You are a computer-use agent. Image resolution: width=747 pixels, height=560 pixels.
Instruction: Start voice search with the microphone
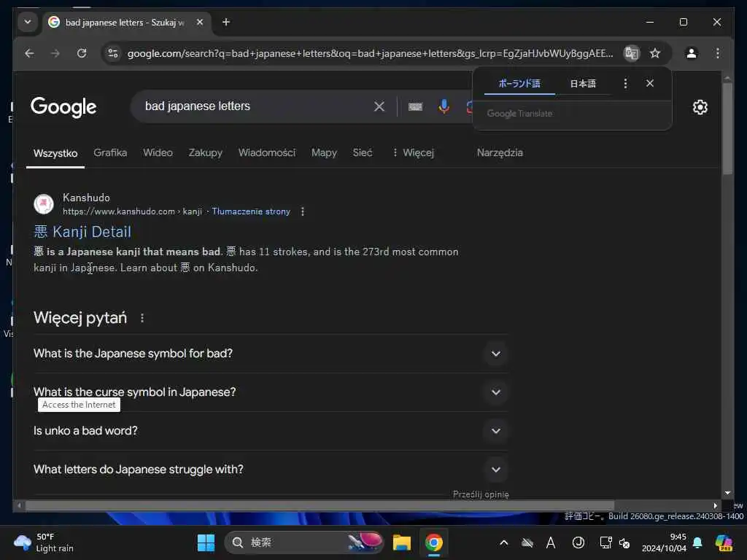(444, 106)
